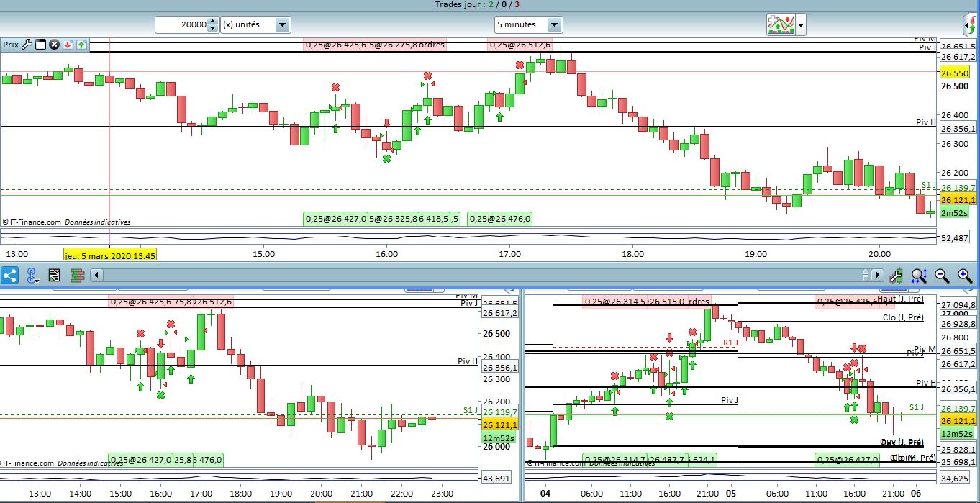The height and width of the screenshot is (503, 980).
Task: Click the S1 J label in top chart
Action: (928, 186)
